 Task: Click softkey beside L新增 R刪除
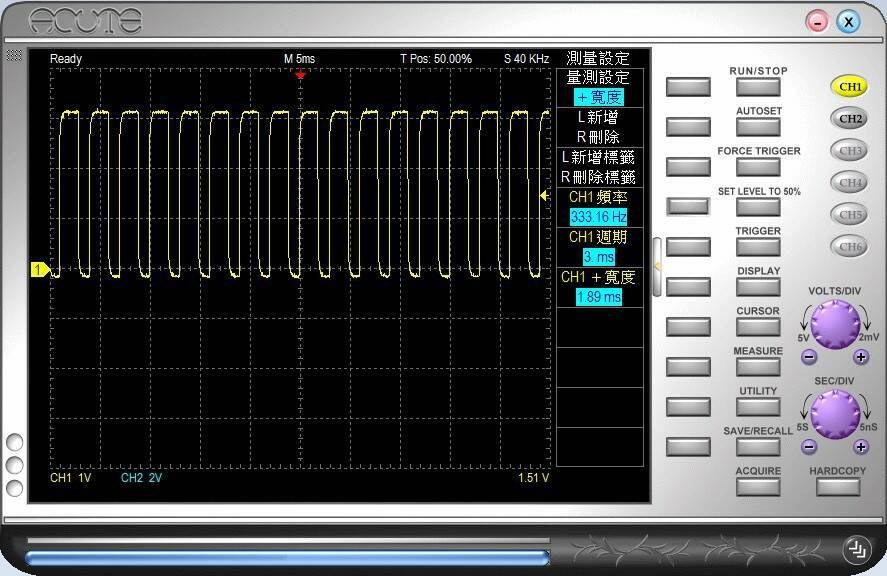688,127
